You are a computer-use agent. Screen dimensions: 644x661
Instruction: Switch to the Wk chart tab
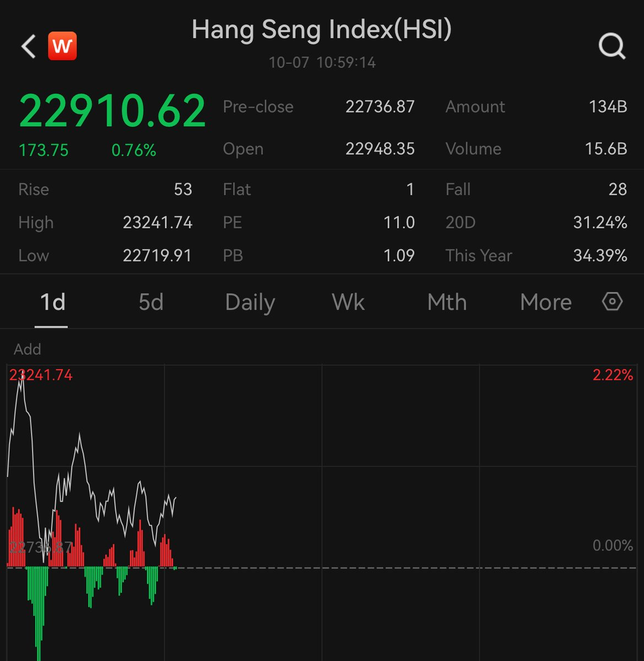coord(348,302)
